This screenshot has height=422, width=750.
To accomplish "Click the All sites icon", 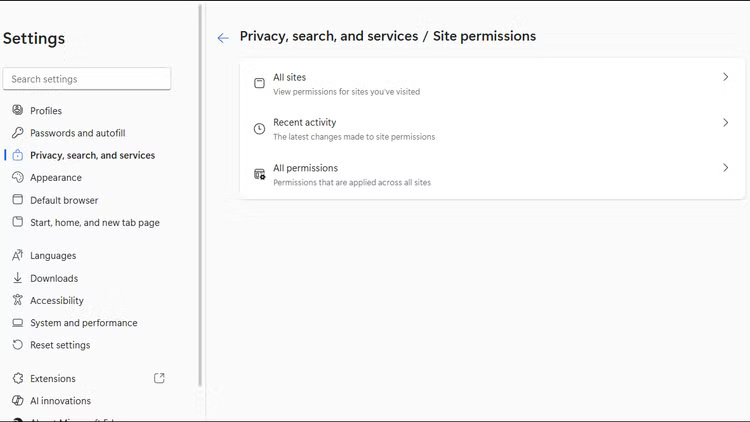I will coord(259,83).
